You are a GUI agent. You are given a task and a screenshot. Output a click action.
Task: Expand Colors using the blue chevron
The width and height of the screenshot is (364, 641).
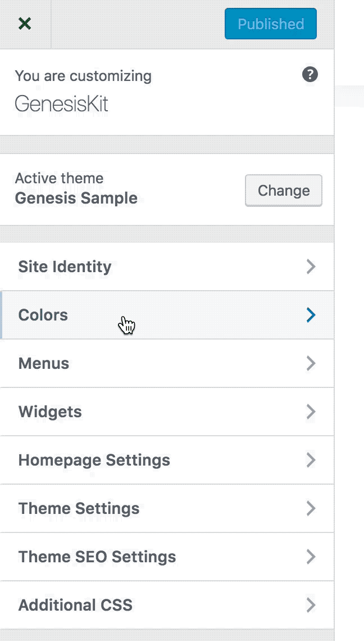pyautogui.click(x=311, y=315)
